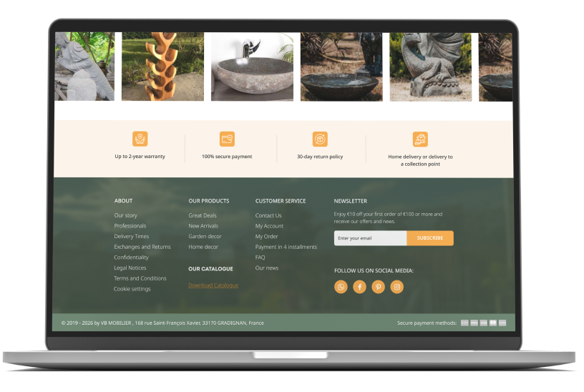Open the FAQ link

(260, 258)
